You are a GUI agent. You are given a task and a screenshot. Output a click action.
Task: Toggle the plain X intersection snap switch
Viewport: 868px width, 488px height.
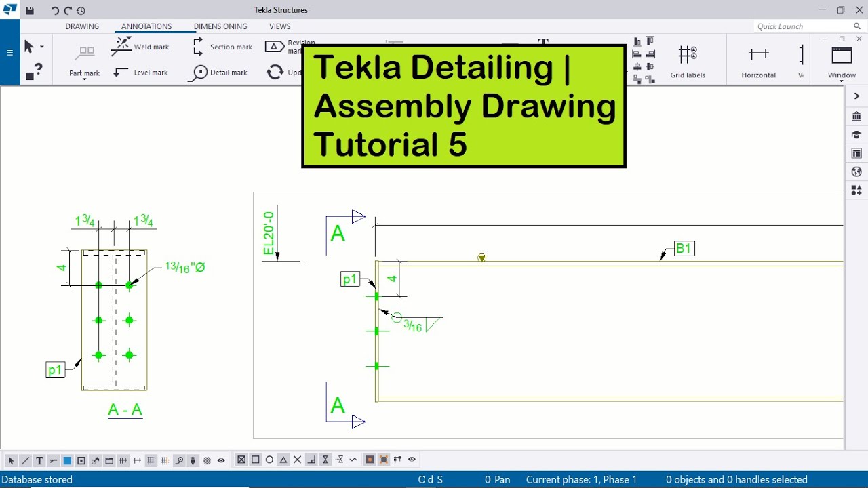click(x=297, y=460)
